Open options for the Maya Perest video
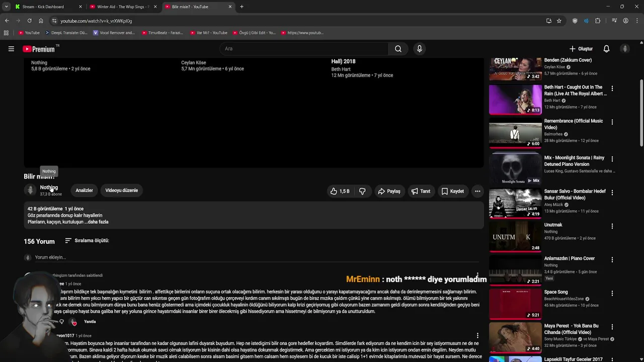Image resolution: width=644 pixels, height=362 pixels. [612, 327]
